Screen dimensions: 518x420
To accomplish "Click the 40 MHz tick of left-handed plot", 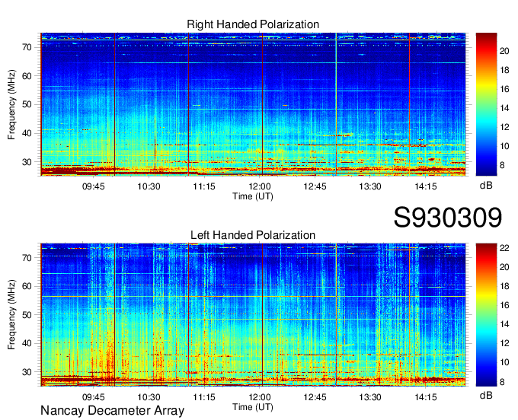I will click(x=27, y=344).
